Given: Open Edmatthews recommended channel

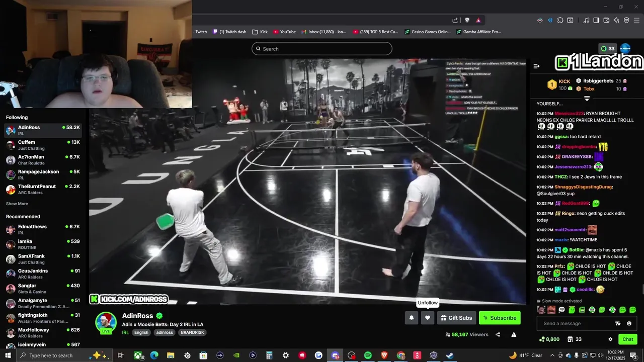Looking at the screenshot, I should 43,230.
